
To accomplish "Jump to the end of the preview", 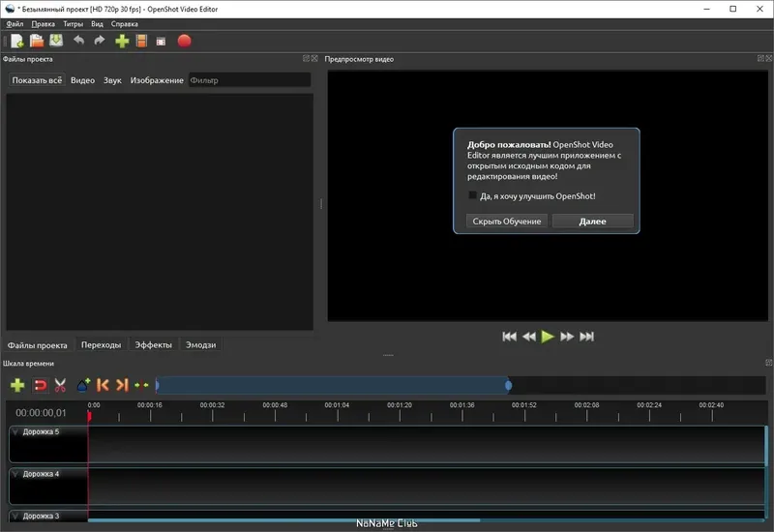I will (x=586, y=337).
